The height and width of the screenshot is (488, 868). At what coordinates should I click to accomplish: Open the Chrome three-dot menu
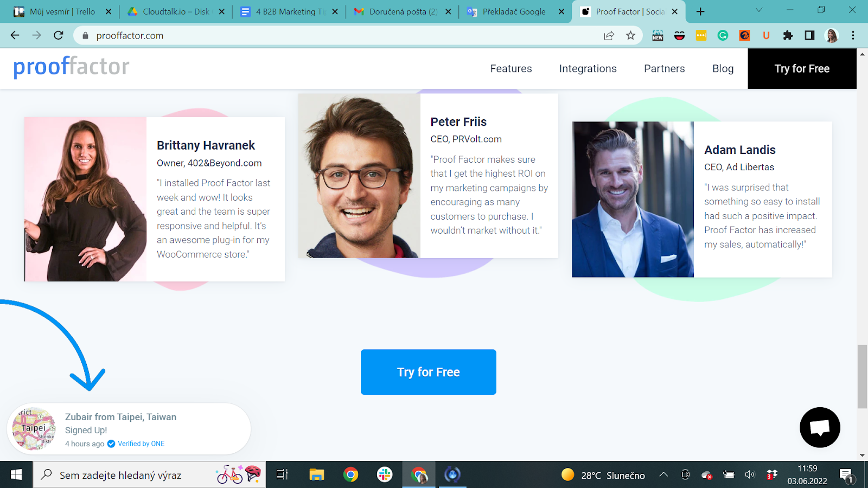(853, 36)
